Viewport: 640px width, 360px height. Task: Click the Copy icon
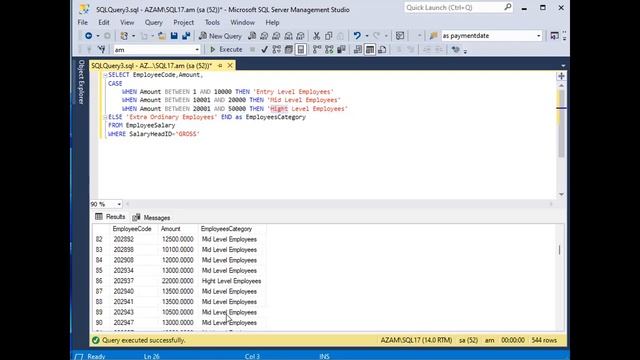coord(329,36)
